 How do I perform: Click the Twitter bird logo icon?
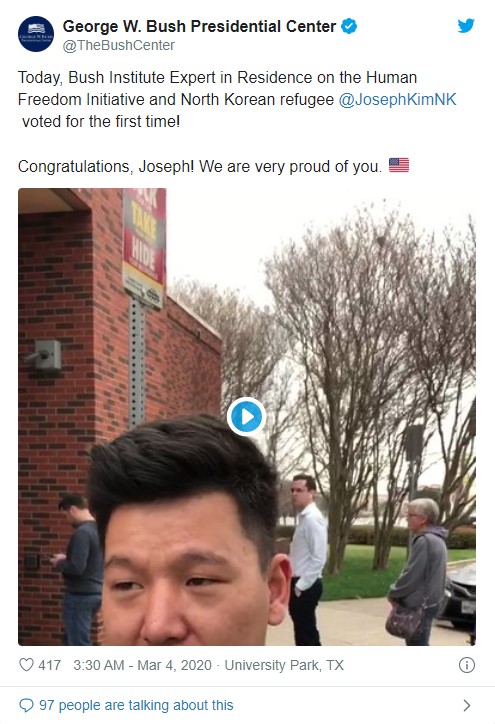pyautogui.click(x=466, y=25)
